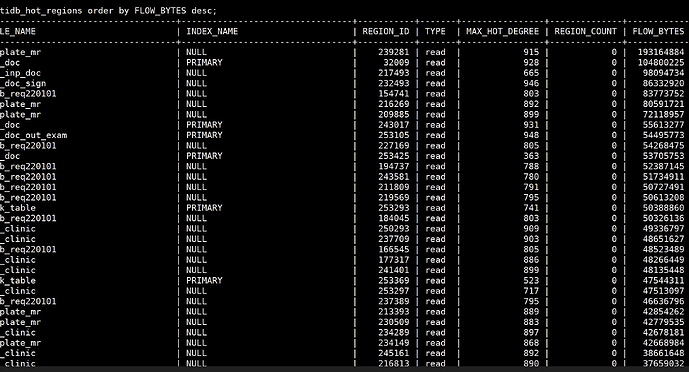689x372 pixels.
Task: Click the hot degree value 363
Action: (x=531, y=156)
